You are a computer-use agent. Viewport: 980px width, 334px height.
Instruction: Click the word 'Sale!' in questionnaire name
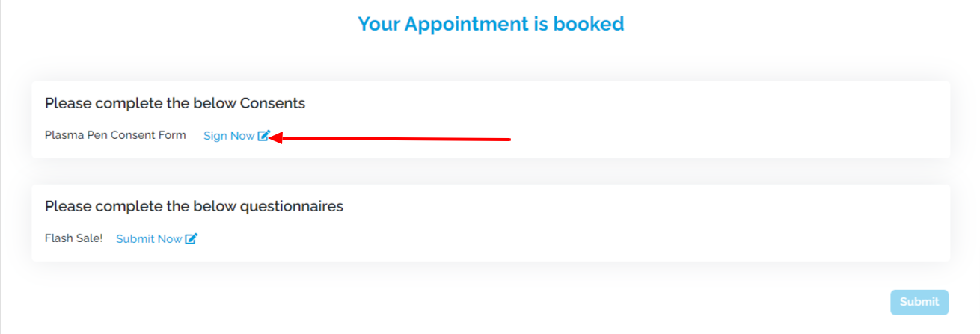coord(88,238)
